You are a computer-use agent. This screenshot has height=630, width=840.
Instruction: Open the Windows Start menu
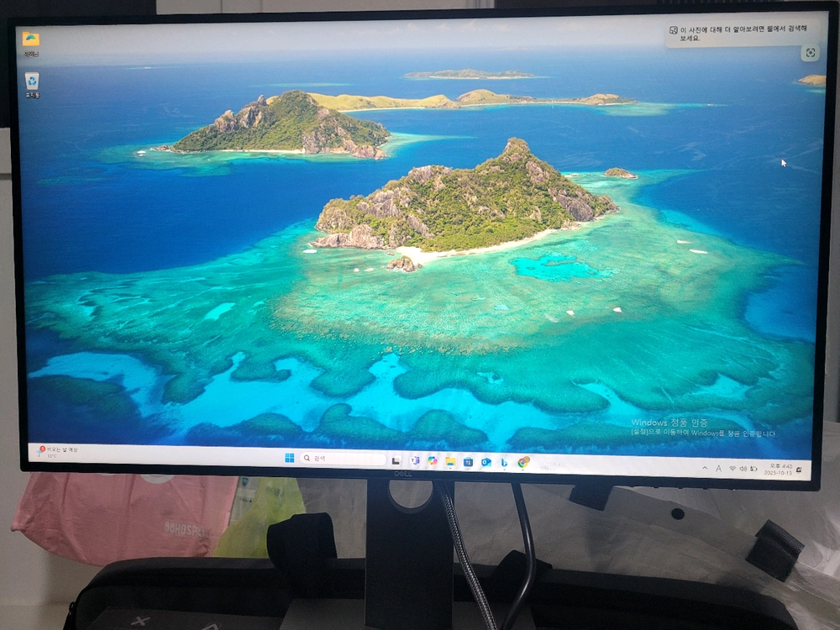click(289, 458)
